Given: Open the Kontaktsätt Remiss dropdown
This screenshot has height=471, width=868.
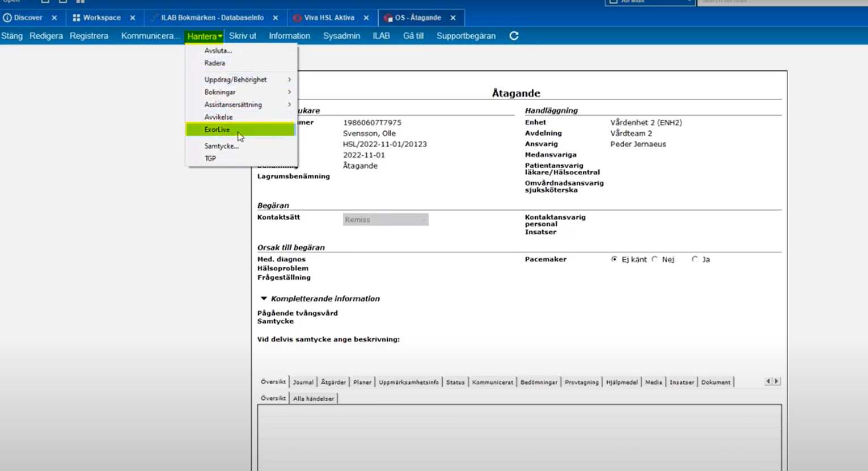Looking at the screenshot, I should click(x=386, y=220).
